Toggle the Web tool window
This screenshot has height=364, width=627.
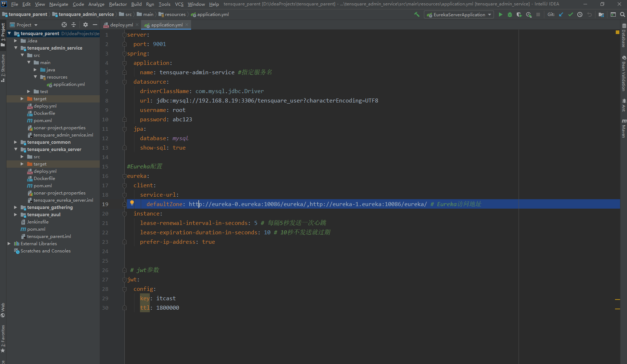pyautogui.click(x=3, y=310)
